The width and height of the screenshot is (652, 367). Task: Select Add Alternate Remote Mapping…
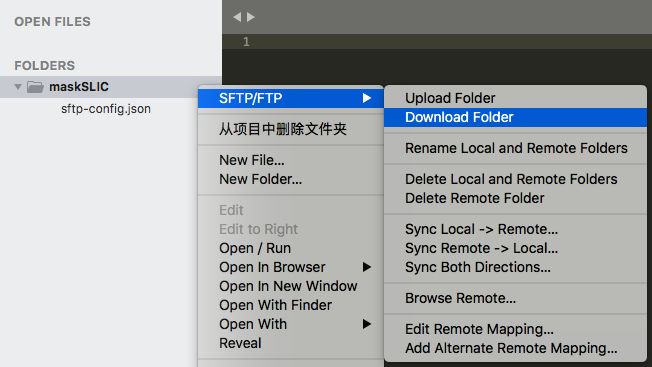tap(515, 348)
